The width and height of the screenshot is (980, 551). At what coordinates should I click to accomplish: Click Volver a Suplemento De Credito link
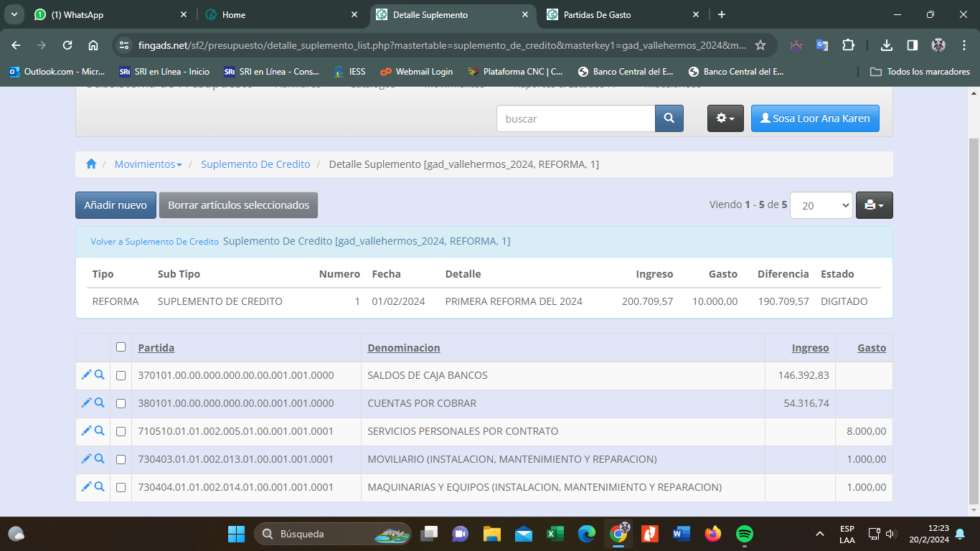[154, 242]
